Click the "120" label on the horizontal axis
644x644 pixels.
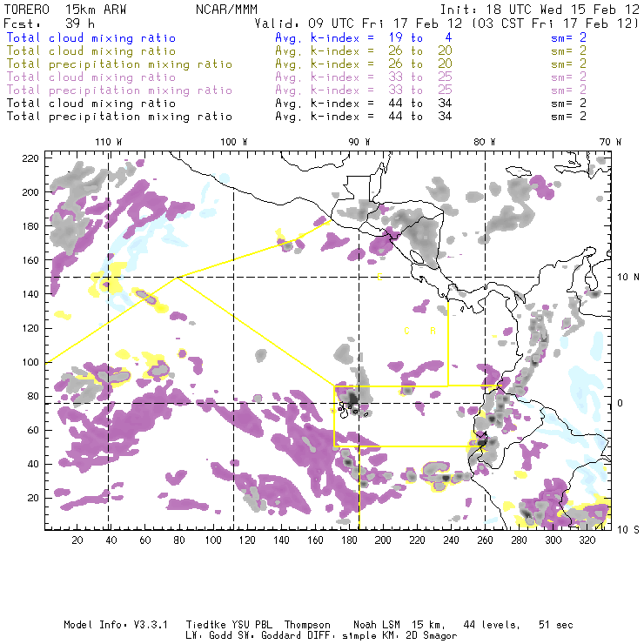click(x=247, y=540)
